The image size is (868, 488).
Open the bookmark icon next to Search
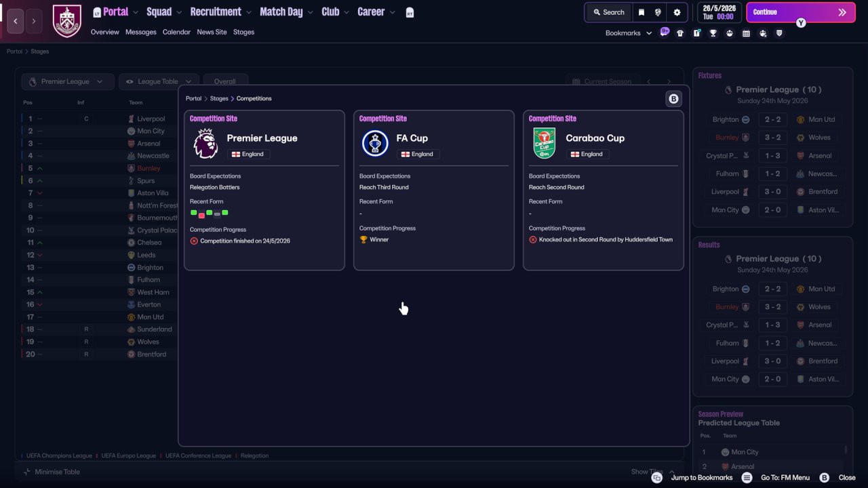point(642,12)
